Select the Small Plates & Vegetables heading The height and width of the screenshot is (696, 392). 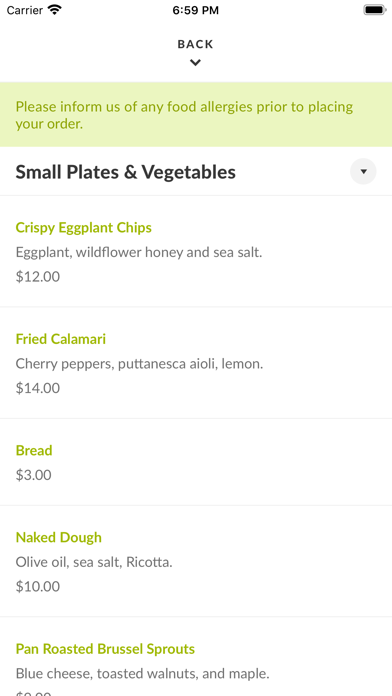[126, 172]
